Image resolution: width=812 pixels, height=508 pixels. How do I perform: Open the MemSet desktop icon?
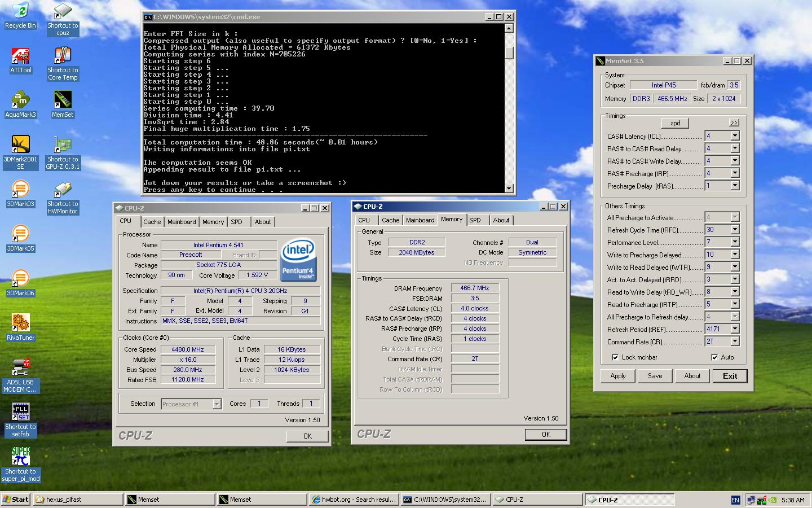point(63,105)
